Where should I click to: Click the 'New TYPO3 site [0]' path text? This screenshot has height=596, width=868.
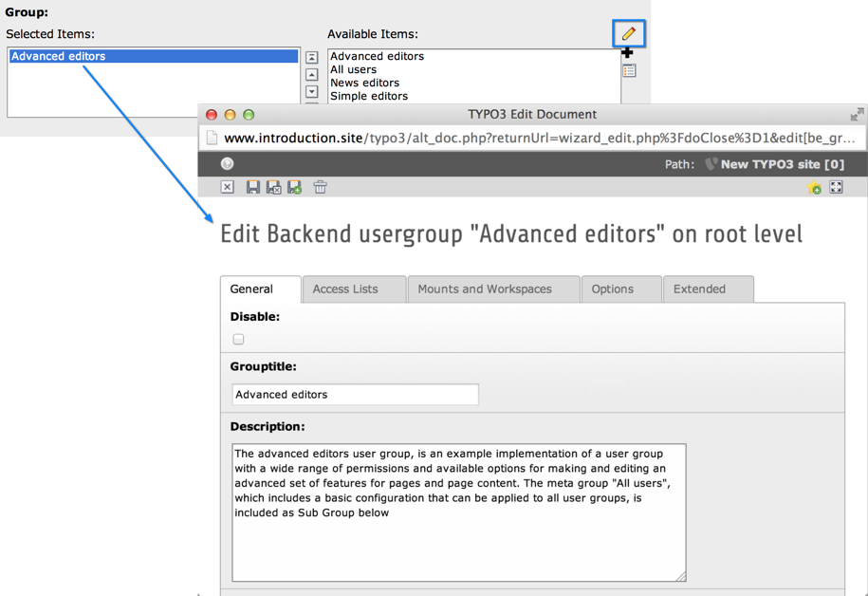tap(783, 164)
